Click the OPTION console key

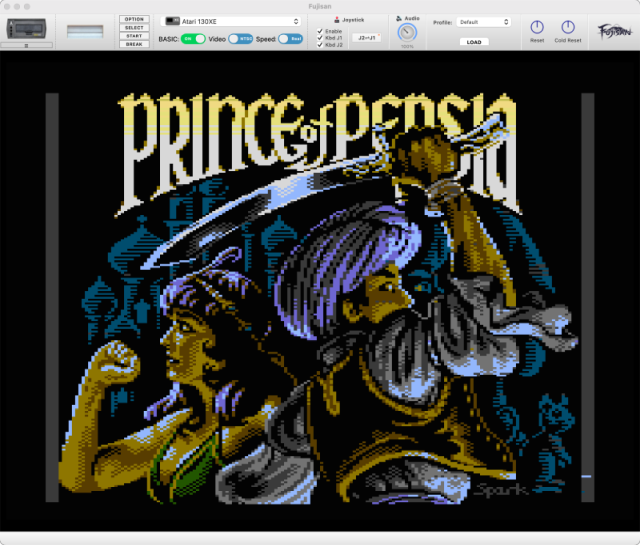(x=134, y=19)
